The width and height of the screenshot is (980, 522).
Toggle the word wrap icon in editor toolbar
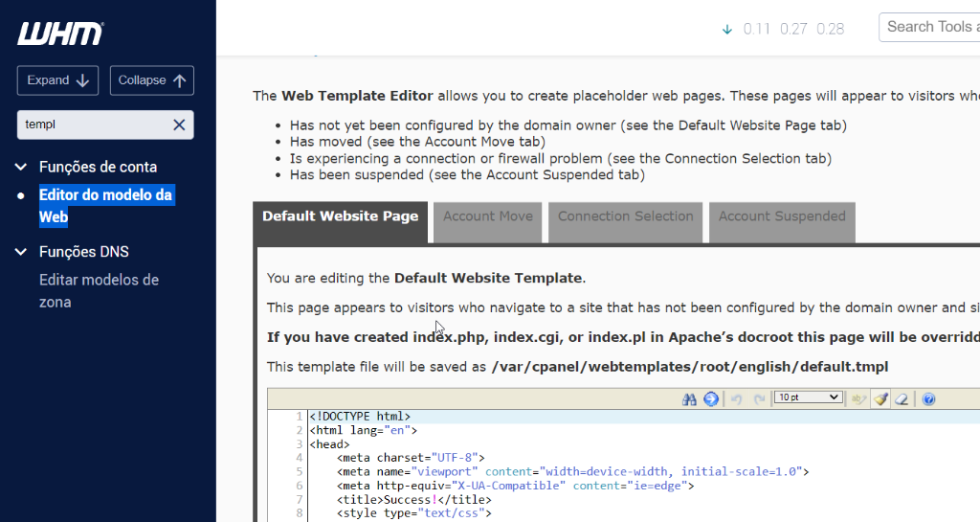click(858, 399)
